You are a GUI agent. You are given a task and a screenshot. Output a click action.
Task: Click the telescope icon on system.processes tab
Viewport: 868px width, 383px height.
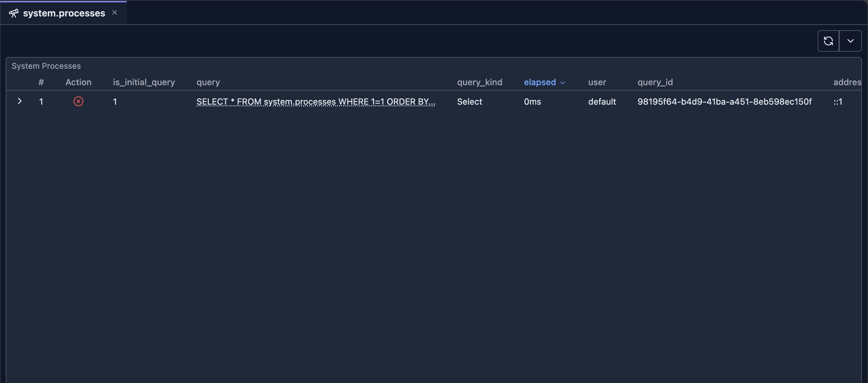point(14,13)
